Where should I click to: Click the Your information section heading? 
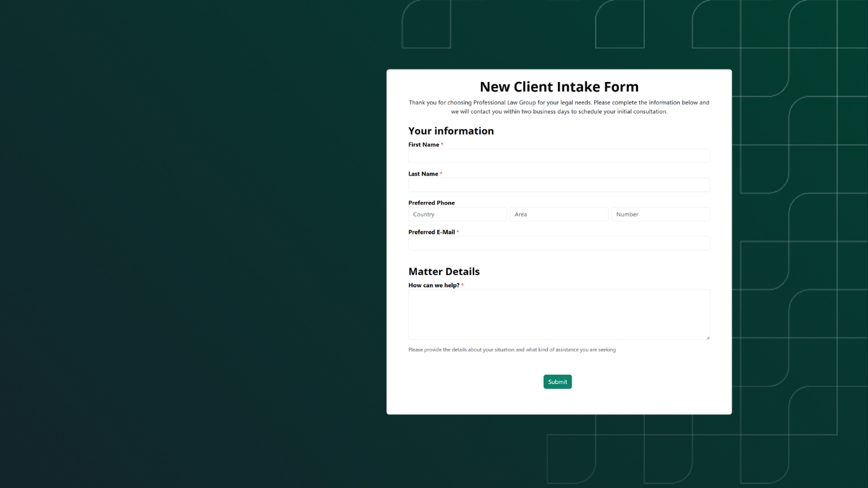451,131
